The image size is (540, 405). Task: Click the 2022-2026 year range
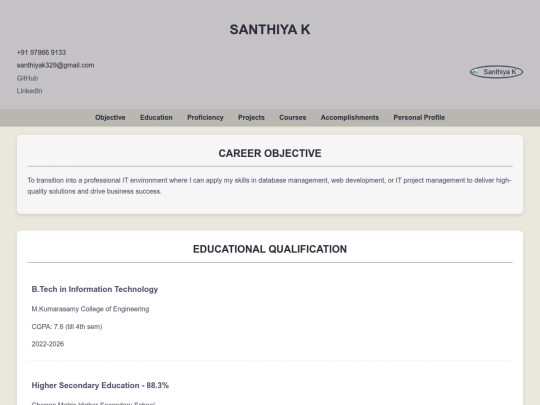(x=48, y=344)
